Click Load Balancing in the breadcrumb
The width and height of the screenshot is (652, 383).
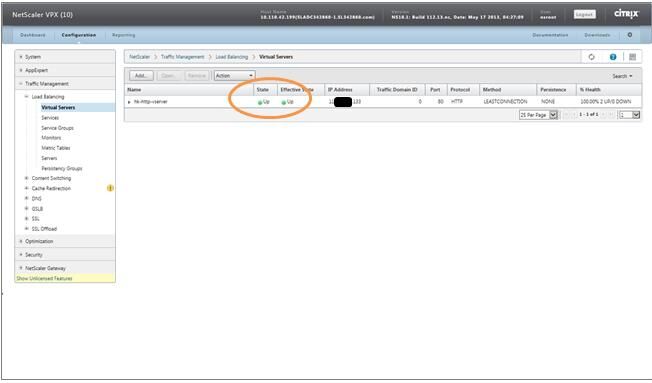pos(232,57)
